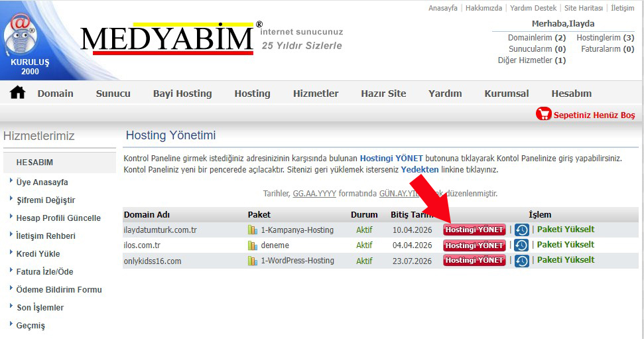This screenshot has width=644, height=339.
Task: Open Geçmiş in sidebar
Action: [31, 326]
